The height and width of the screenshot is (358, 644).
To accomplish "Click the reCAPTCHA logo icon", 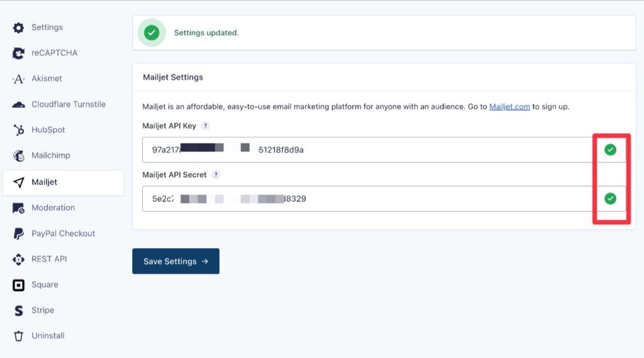I will coord(18,53).
